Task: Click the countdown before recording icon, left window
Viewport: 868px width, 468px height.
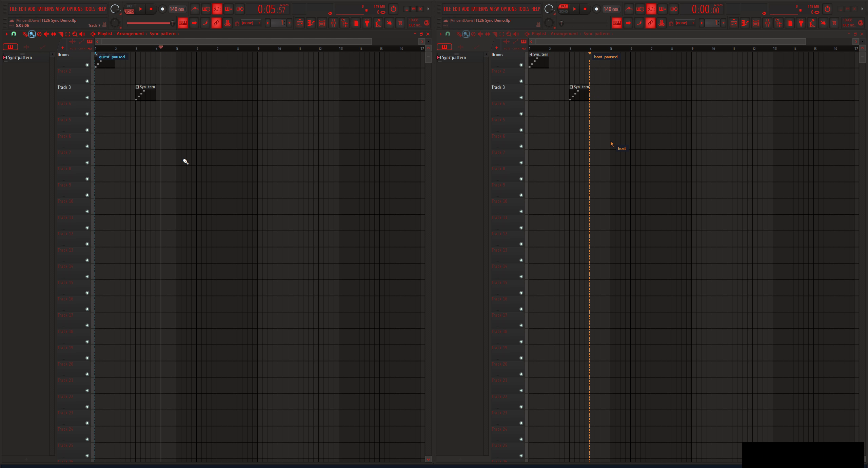Action: click(x=217, y=9)
